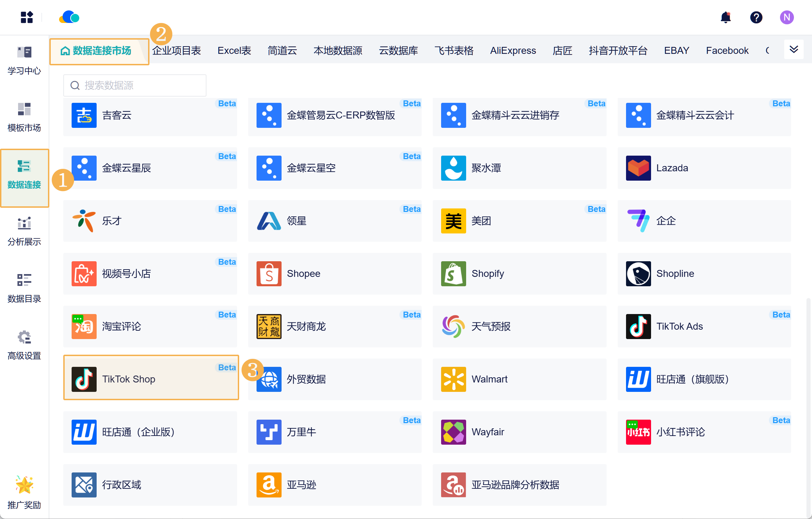
Task: Switch to the 飞书表格 tab
Action: point(454,51)
